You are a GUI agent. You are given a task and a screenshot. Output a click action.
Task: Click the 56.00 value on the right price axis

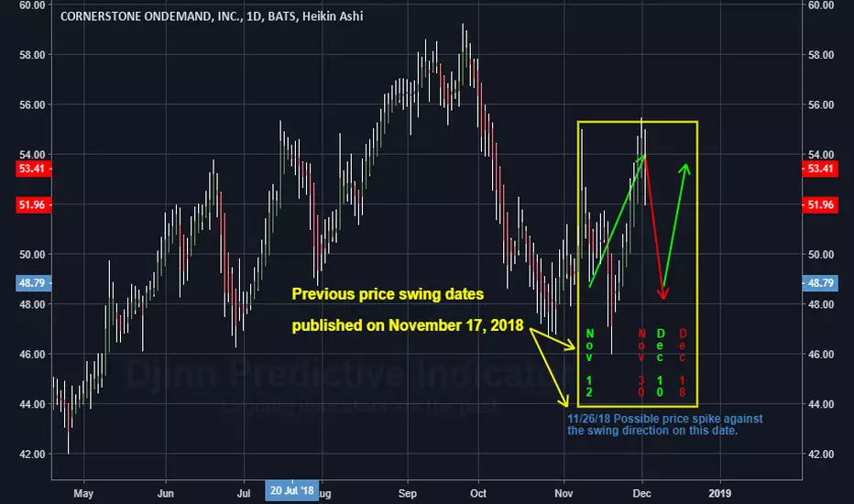click(x=821, y=104)
